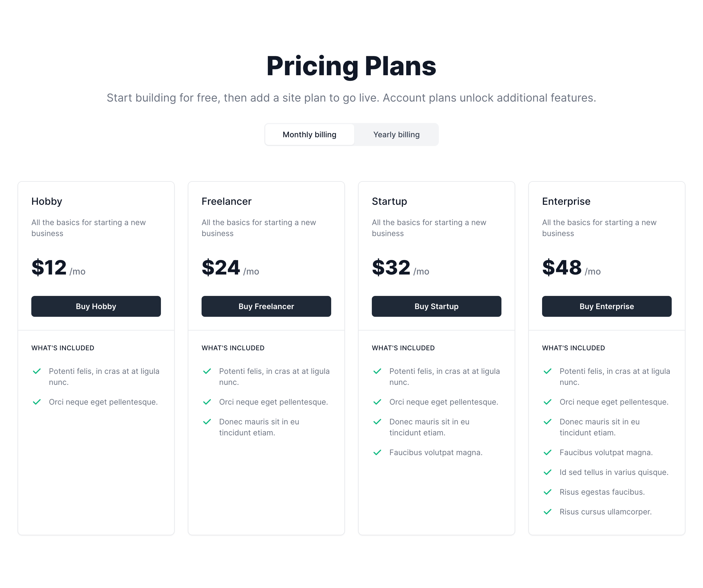This screenshot has height=588, width=703.
Task: Click Hobby's first green checkmark icon
Action: pos(37,371)
